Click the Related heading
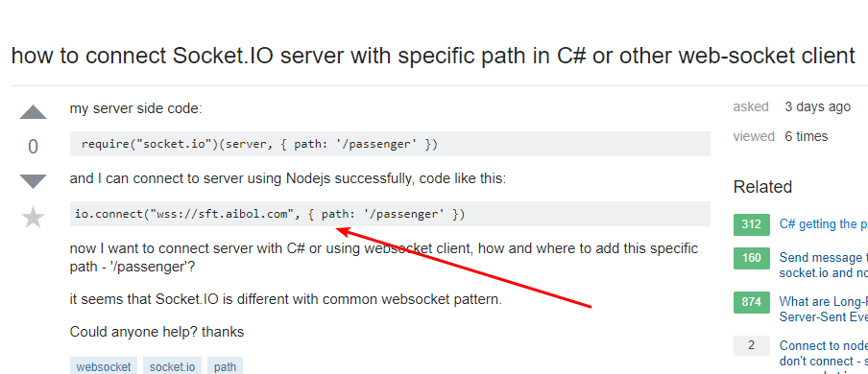 (762, 187)
